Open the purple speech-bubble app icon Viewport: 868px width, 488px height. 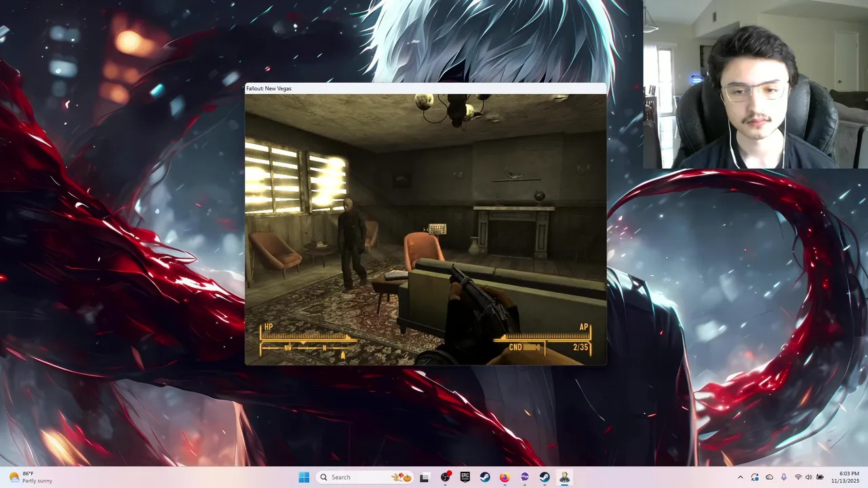524,477
